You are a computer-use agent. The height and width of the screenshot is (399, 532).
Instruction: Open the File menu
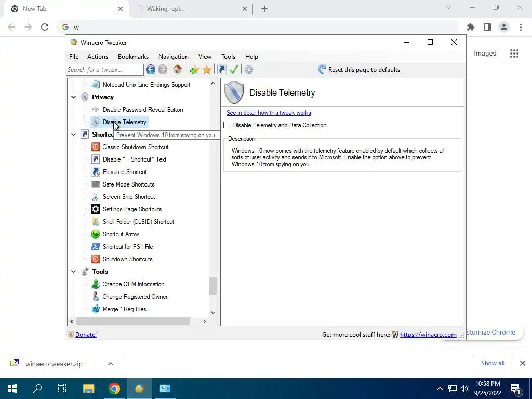(x=74, y=57)
